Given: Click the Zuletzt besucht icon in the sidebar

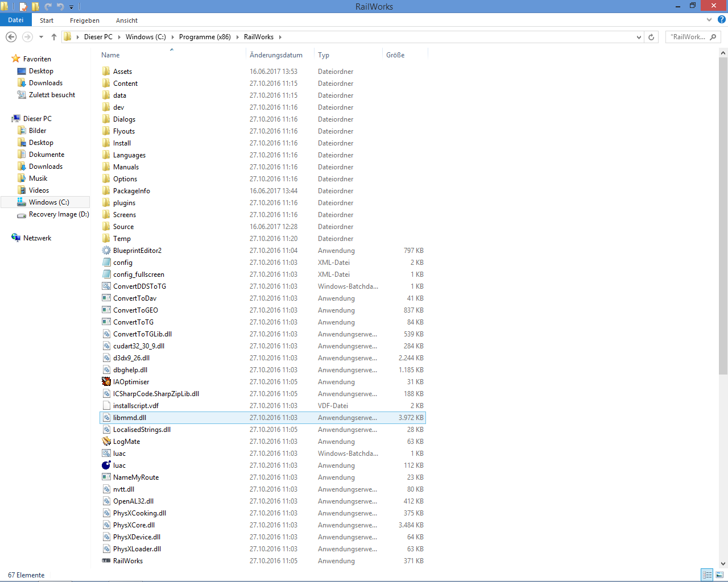Looking at the screenshot, I should (22, 95).
